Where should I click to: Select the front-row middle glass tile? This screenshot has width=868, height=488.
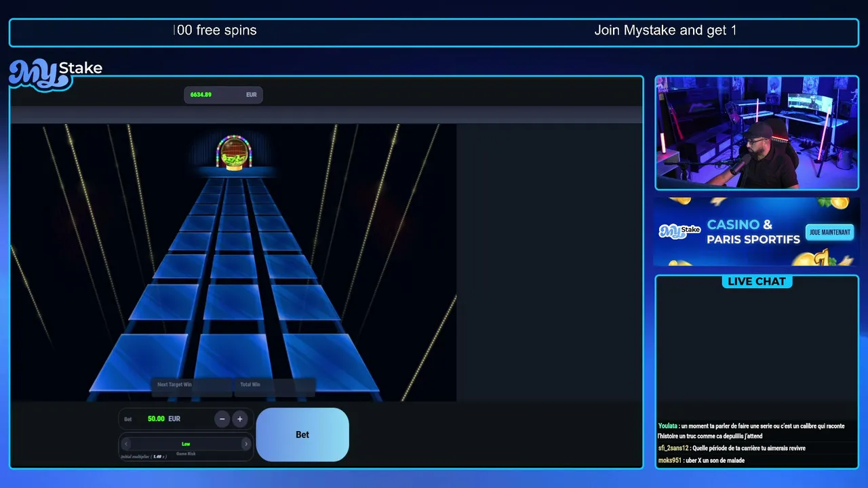[x=234, y=357]
